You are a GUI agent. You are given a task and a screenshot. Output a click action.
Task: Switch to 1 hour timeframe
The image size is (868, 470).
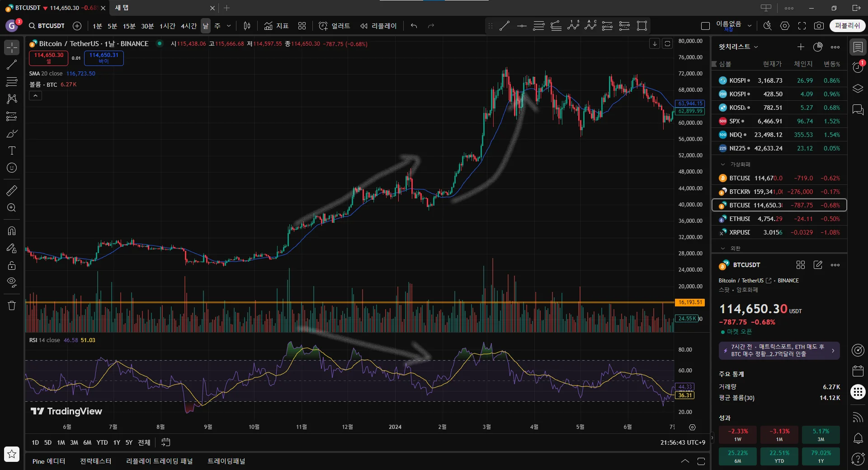tap(167, 26)
